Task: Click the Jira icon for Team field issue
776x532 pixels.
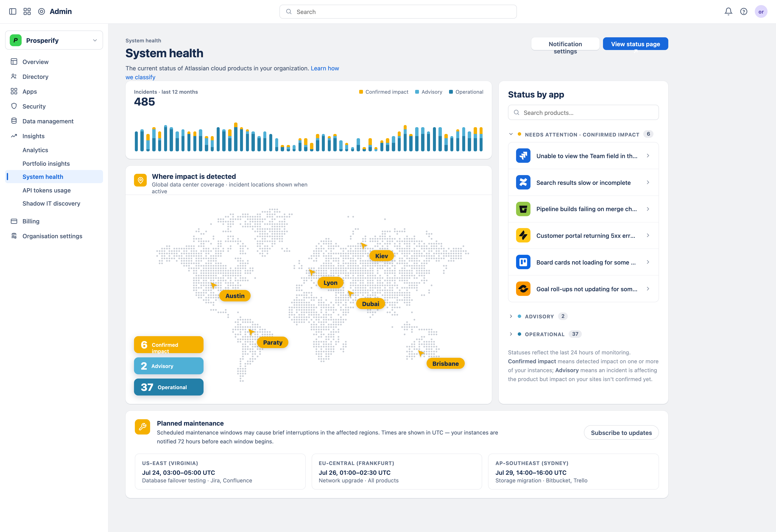Action: coord(523,156)
